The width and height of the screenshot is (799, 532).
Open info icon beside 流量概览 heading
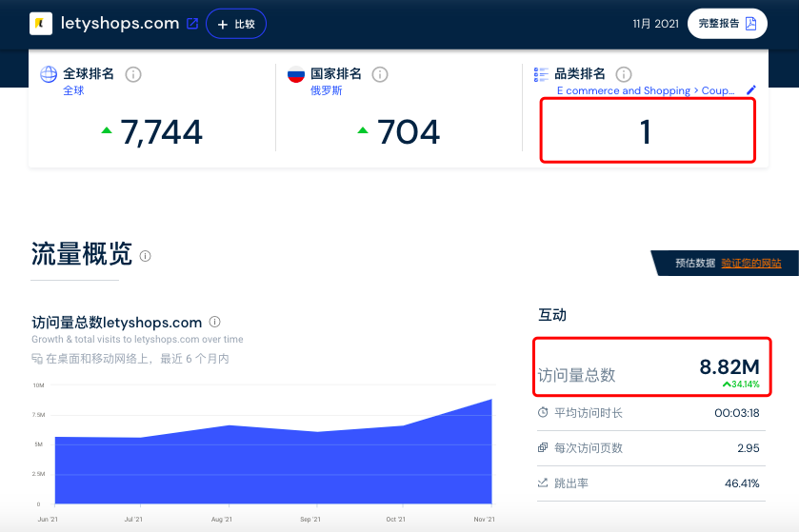[145, 256]
